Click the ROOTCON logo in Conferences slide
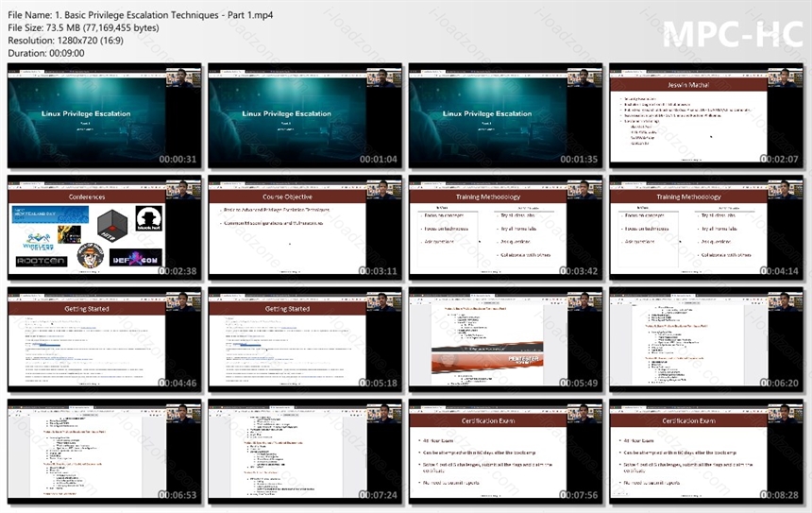This screenshot has height=513, width=812. 42,261
